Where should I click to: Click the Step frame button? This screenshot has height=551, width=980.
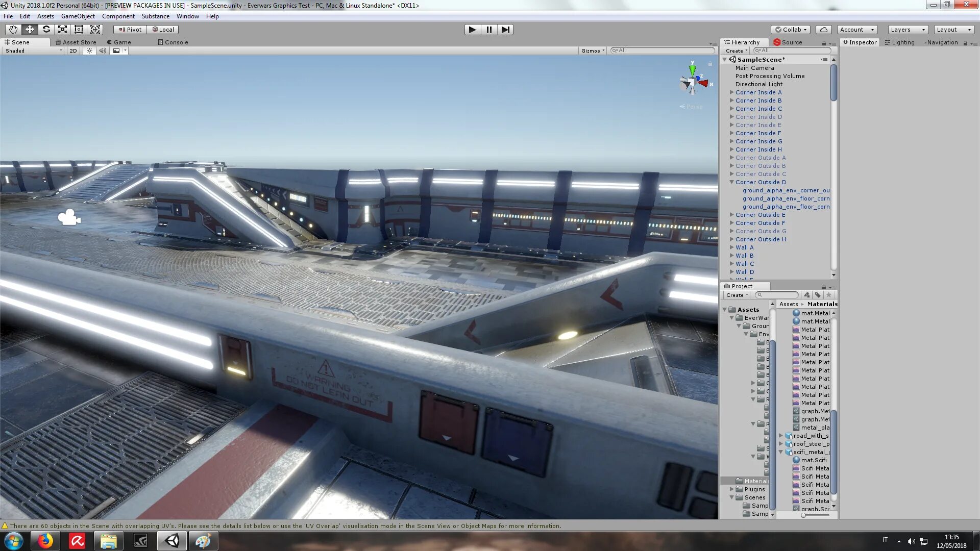click(x=505, y=30)
